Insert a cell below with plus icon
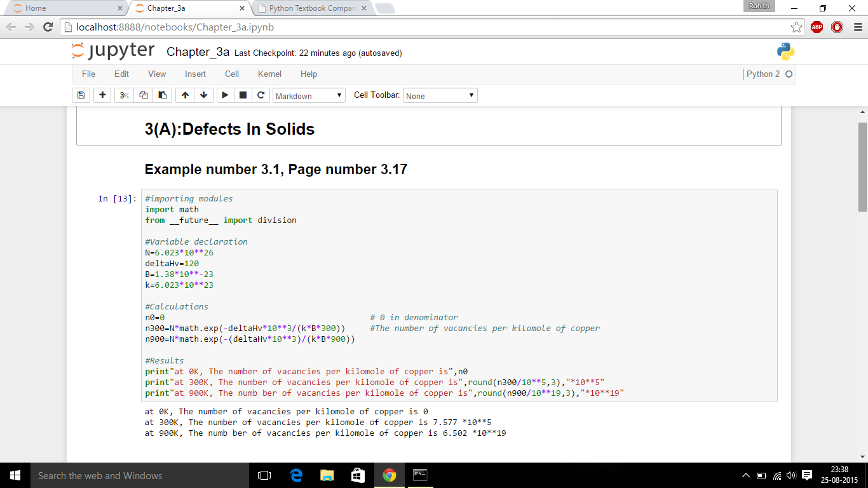Screen dimensions: 868x488 [102, 95]
